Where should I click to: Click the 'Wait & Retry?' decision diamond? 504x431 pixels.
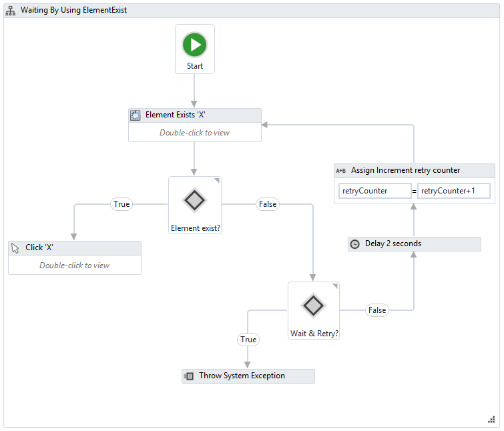(313, 306)
